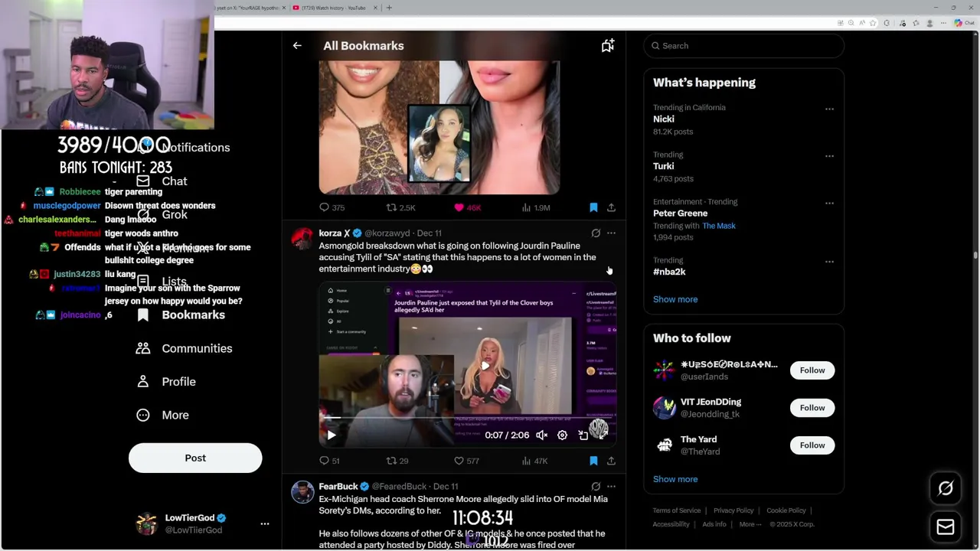Open Lists in the sidebar
The width and height of the screenshot is (980, 551).
point(162,282)
